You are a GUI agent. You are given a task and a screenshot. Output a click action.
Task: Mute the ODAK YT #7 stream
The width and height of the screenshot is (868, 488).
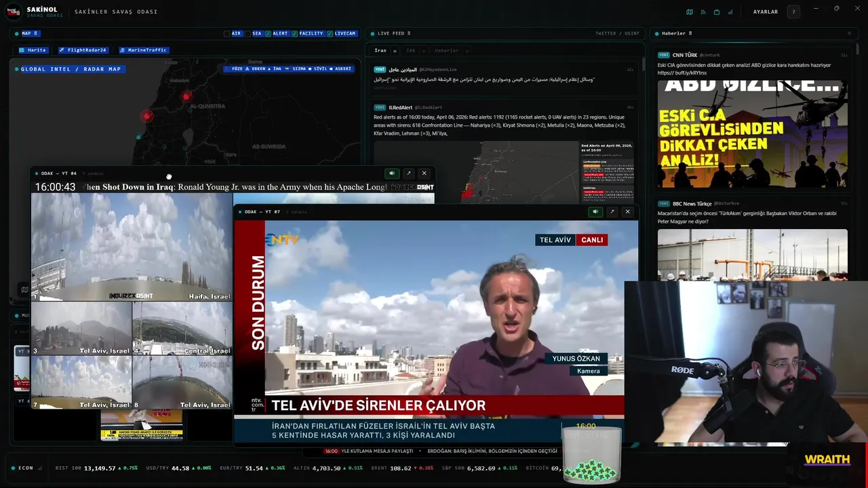coord(595,211)
